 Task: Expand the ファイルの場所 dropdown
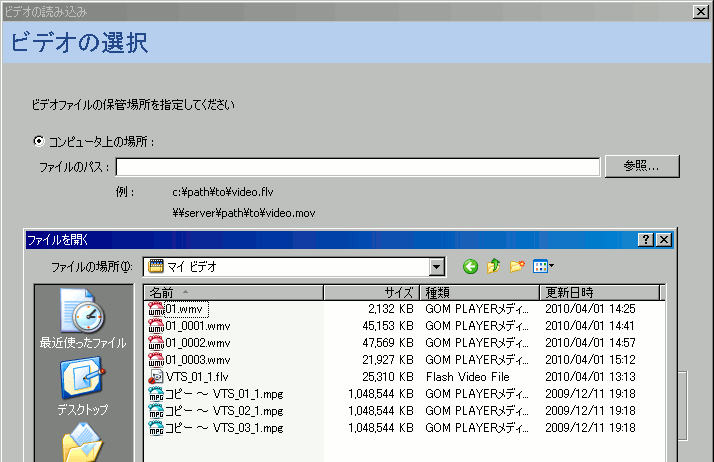pyautogui.click(x=436, y=267)
